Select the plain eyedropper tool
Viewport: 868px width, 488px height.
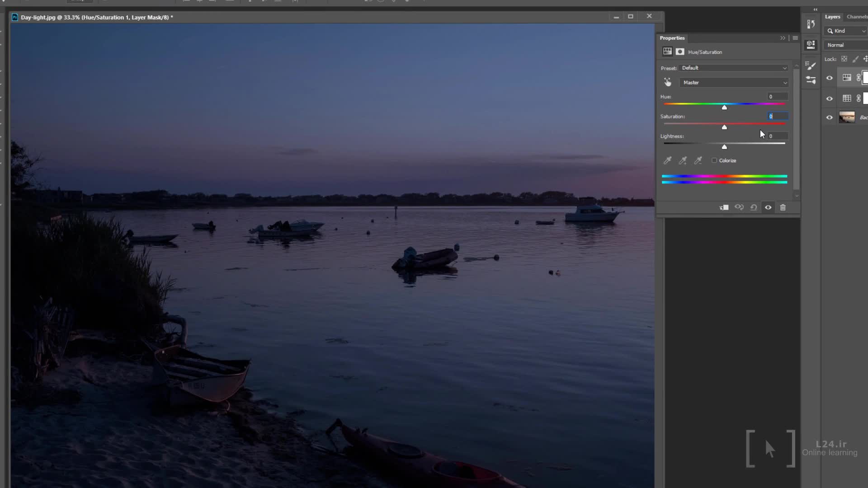point(667,160)
